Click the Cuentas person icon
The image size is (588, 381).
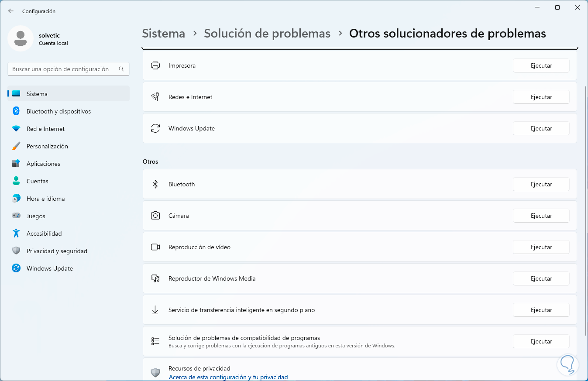(16, 181)
